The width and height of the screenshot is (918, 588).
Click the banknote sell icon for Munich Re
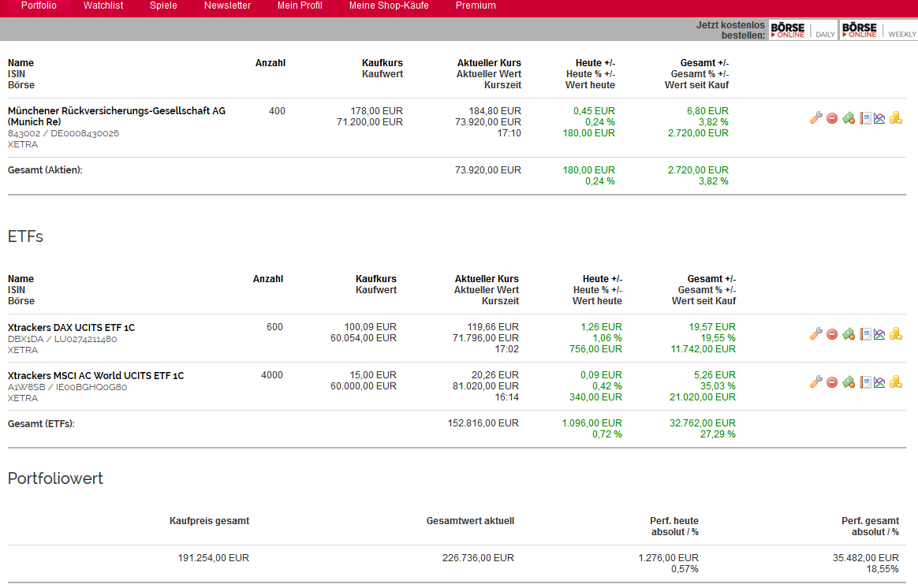coord(849,118)
